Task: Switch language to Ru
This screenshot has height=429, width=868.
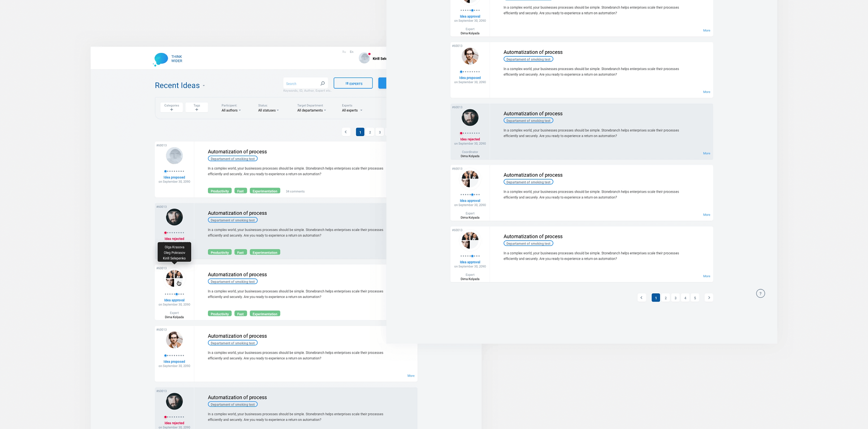Action: (x=344, y=52)
